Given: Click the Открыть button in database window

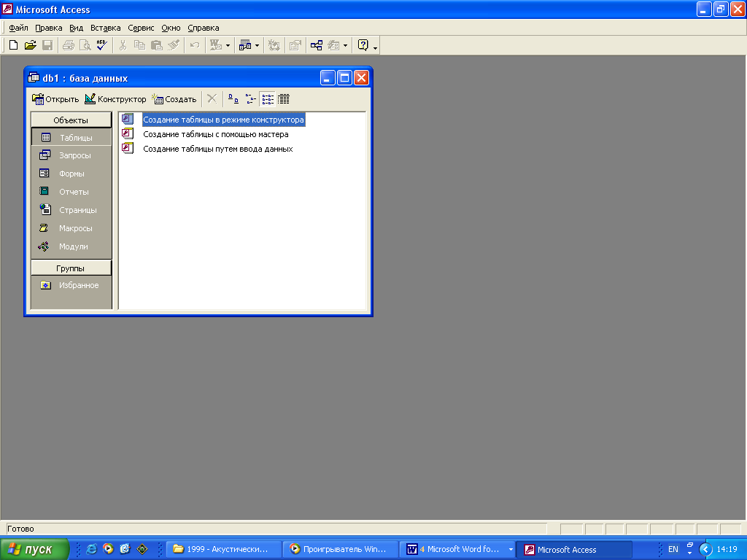Looking at the screenshot, I should [55, 99].
